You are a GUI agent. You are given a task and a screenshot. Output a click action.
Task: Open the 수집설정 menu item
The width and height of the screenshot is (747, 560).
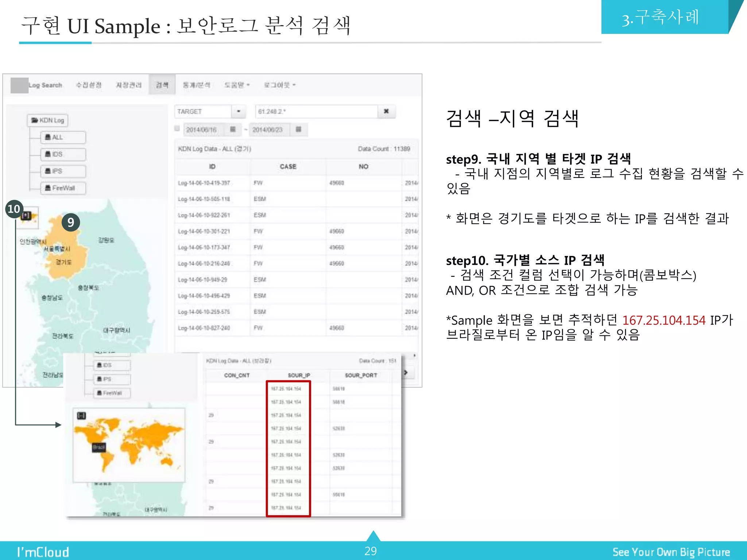coord(89,85)
